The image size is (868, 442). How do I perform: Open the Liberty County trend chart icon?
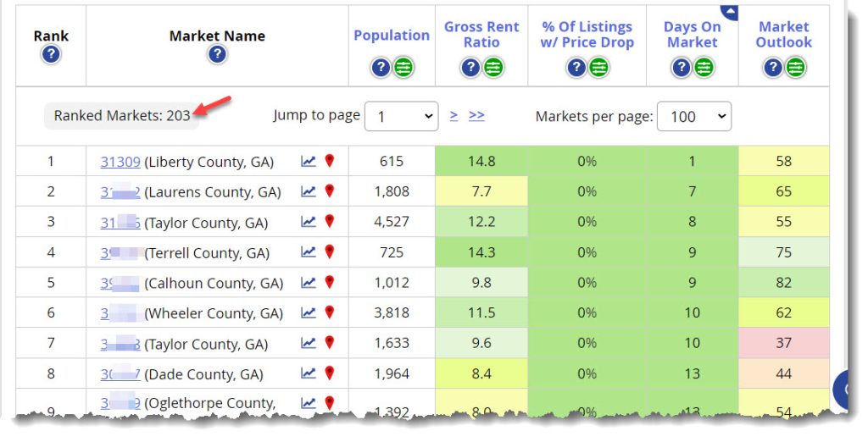(x=309, y=161)
